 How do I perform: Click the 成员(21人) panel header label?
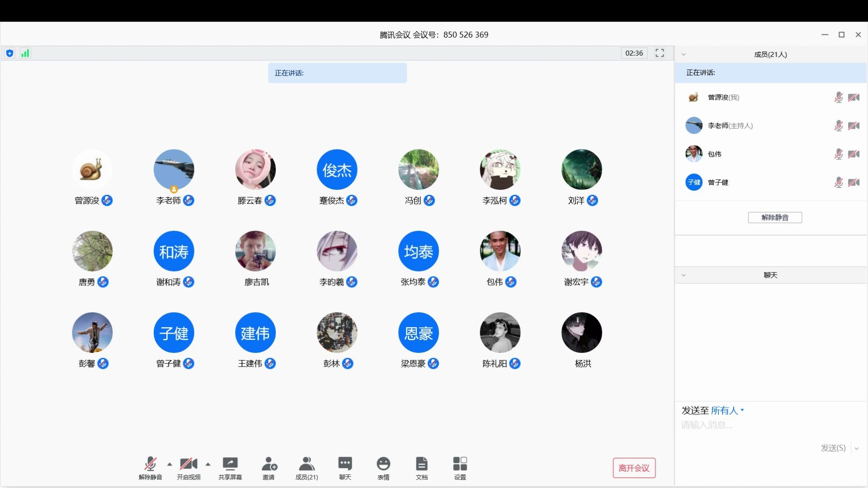pos(771,55)
